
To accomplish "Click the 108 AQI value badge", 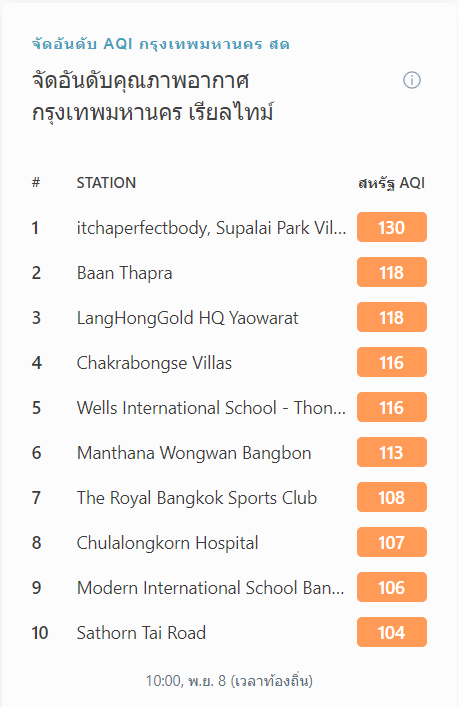I will (392, 497).
